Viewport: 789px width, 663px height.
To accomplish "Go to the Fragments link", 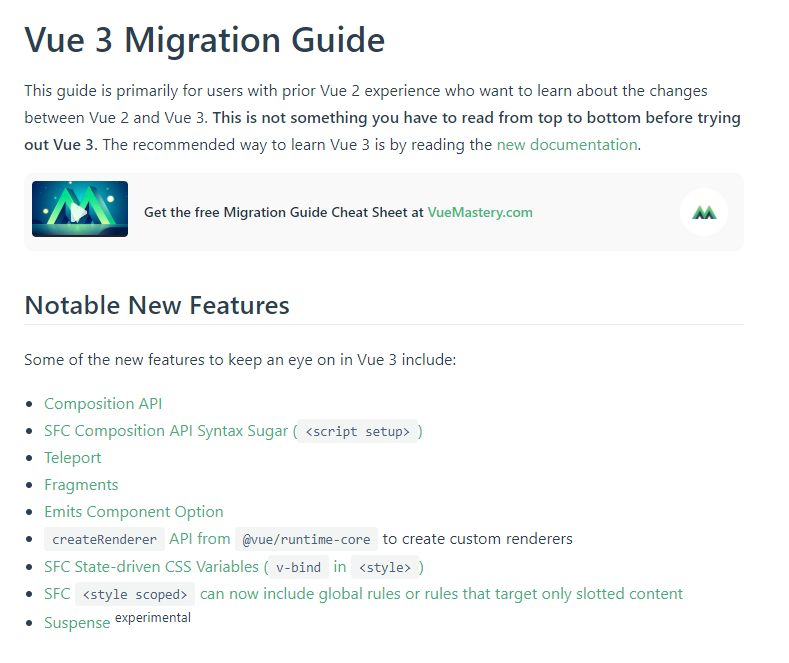I will point(81,485).
